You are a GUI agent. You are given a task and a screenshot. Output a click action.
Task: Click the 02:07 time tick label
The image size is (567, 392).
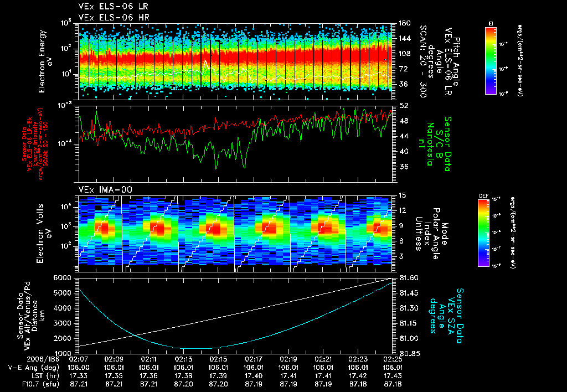click(79, 359)
